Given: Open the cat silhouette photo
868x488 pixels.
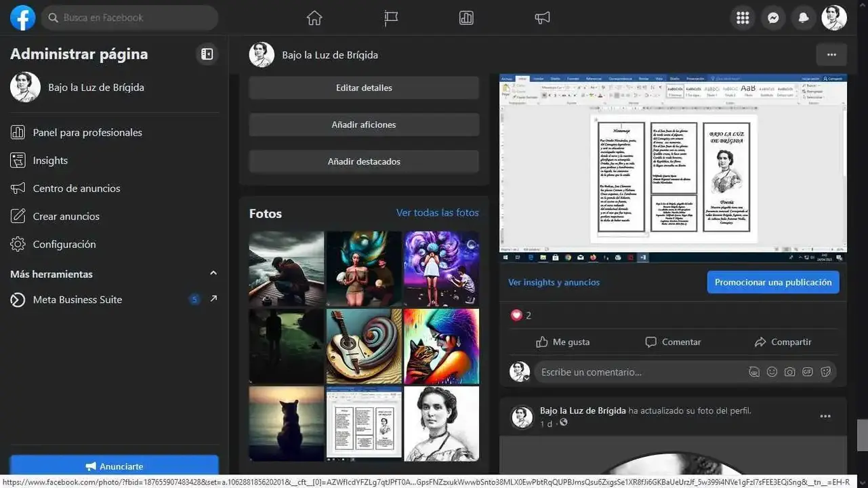Looking at the screenshot, I should 287,424.
